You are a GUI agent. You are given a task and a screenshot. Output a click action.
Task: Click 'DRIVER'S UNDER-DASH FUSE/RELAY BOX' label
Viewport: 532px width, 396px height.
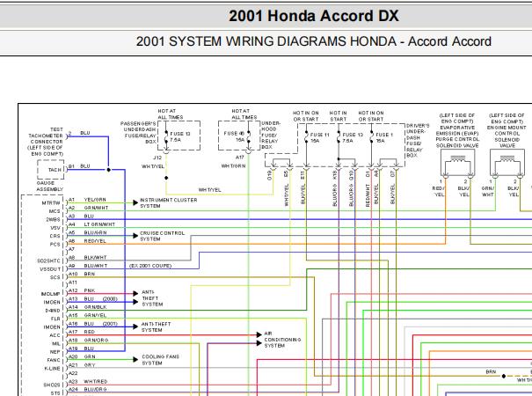[417, 141]
